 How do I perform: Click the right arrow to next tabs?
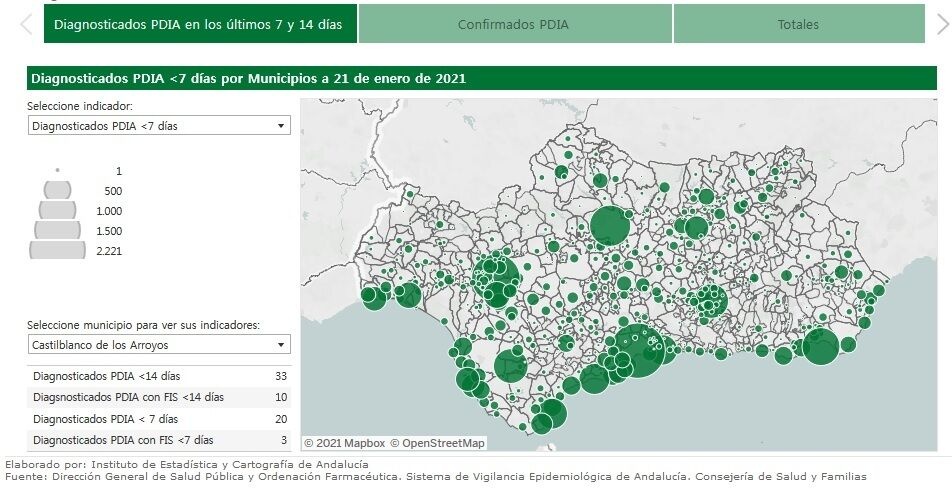tap(941, 25)
